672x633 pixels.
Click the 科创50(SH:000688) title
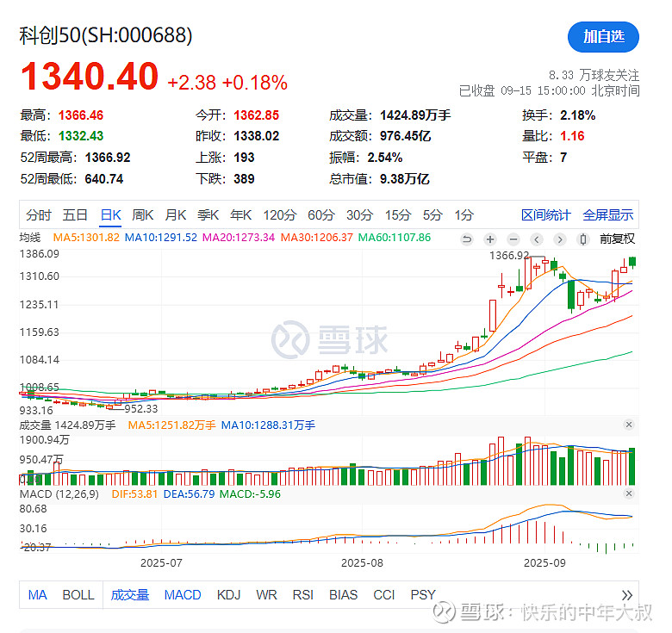pyautogui.click(x=106, y=35)
